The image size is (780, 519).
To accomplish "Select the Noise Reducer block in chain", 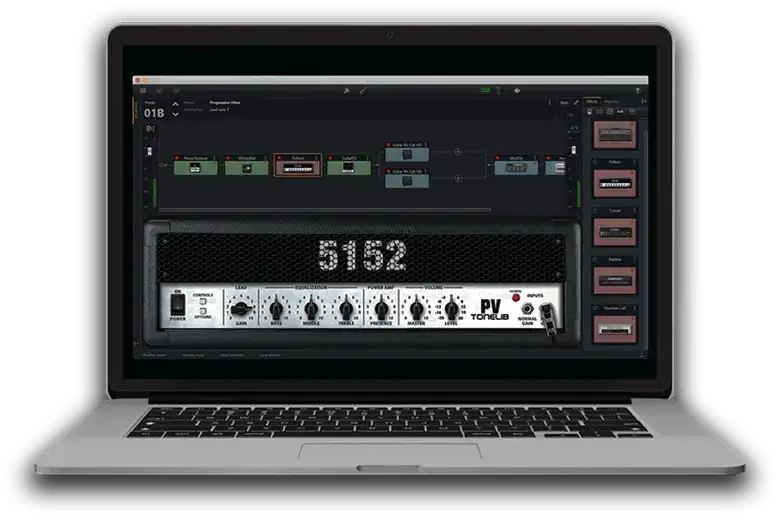I will [195, 165].
